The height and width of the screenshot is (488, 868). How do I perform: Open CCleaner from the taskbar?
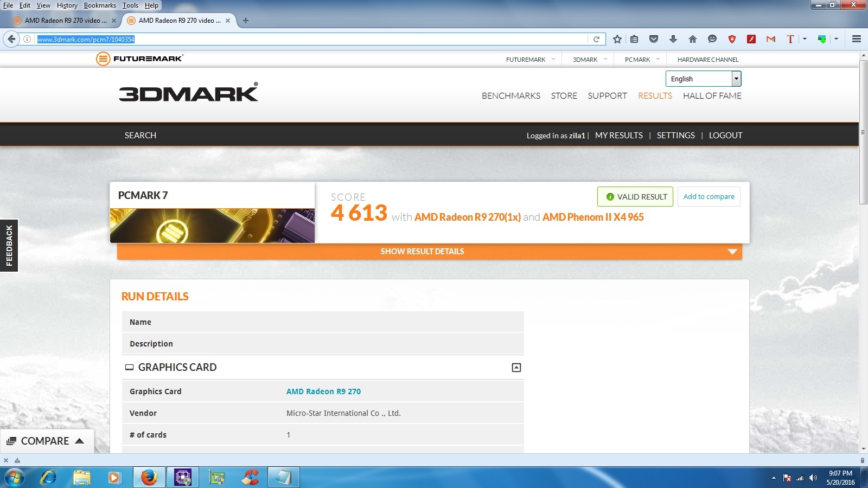250,478
